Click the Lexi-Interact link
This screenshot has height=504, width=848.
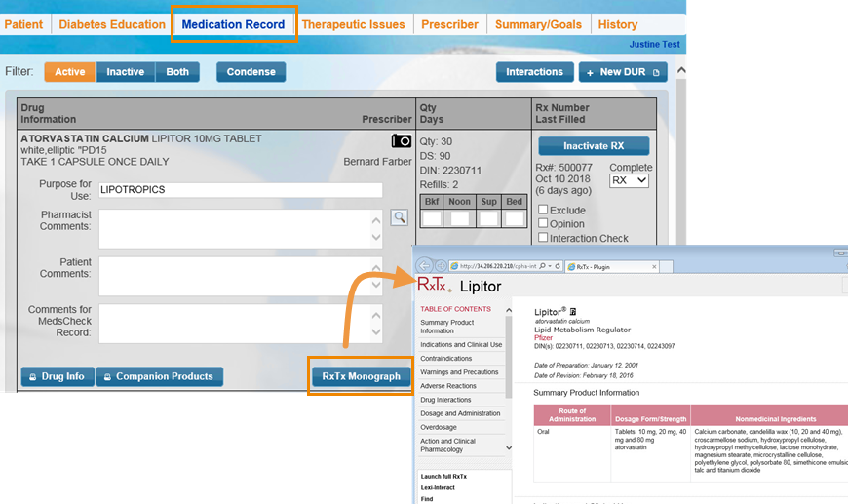(438, 487)
